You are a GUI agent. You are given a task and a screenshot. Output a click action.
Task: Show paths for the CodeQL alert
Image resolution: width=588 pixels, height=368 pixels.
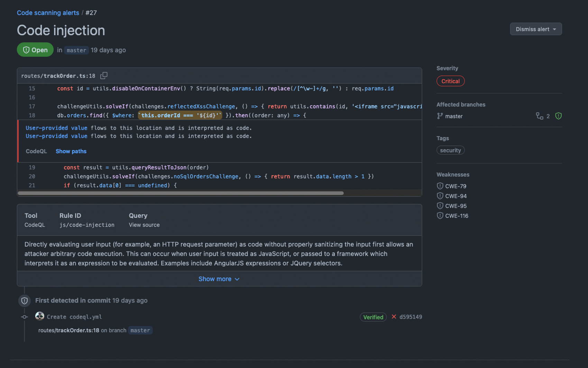[x=71, y=151]
